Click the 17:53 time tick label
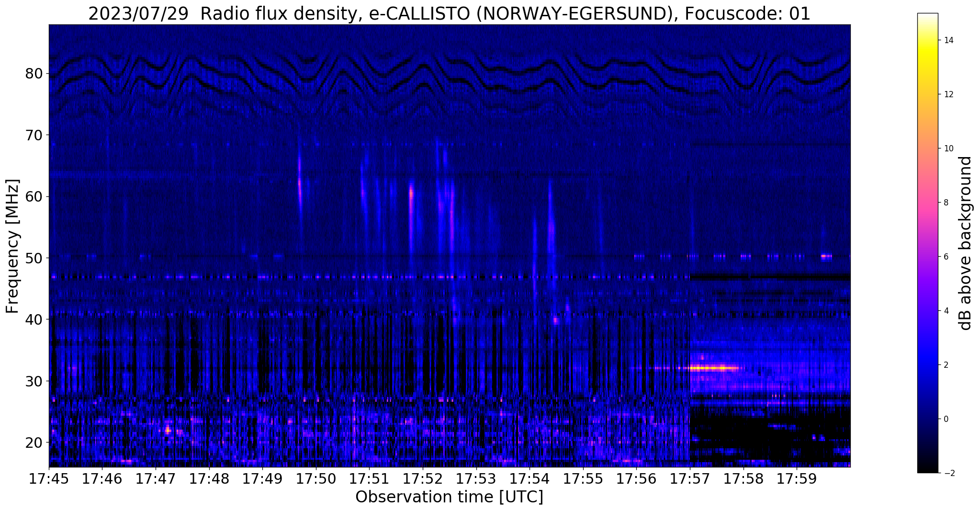This screenshot has width=980, height=511. click(x=476, y=479)
